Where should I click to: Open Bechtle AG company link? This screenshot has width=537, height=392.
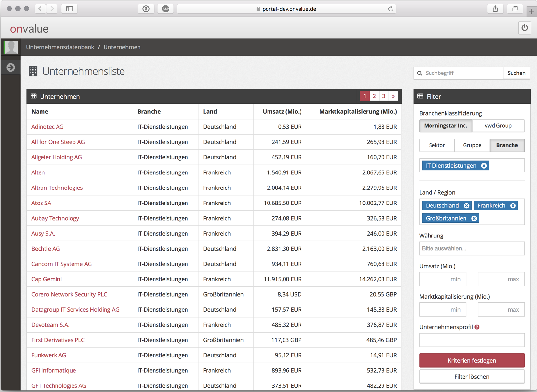point(46,249)
